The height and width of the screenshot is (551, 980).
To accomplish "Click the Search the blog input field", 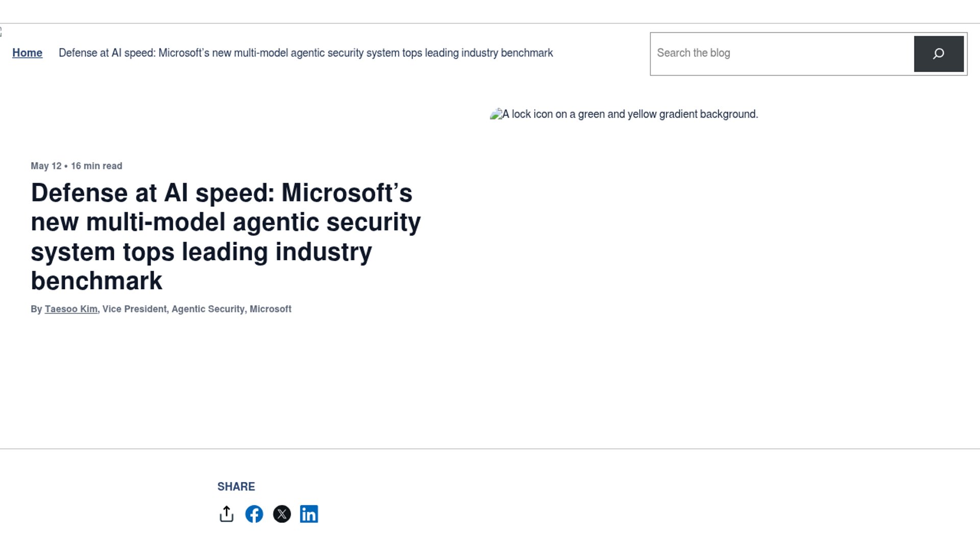I will pos(782,54).
